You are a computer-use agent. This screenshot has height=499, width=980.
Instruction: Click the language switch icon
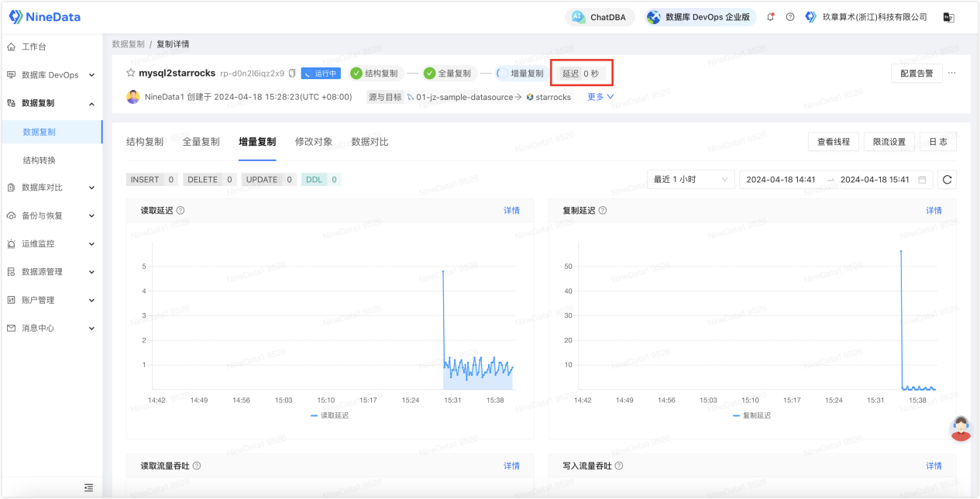click(x=948, y=17)
